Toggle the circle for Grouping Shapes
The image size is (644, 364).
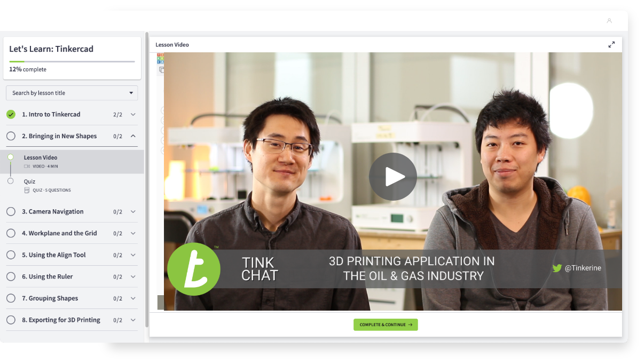click(11, 298)
